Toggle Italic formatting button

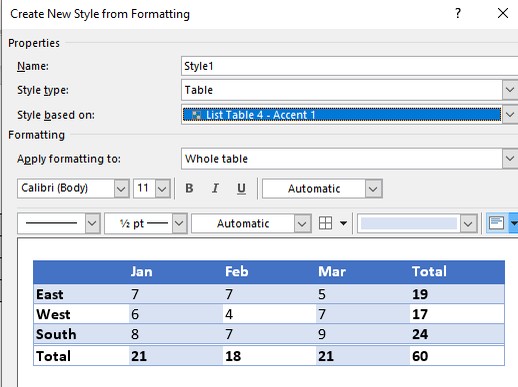coord(215,188)
